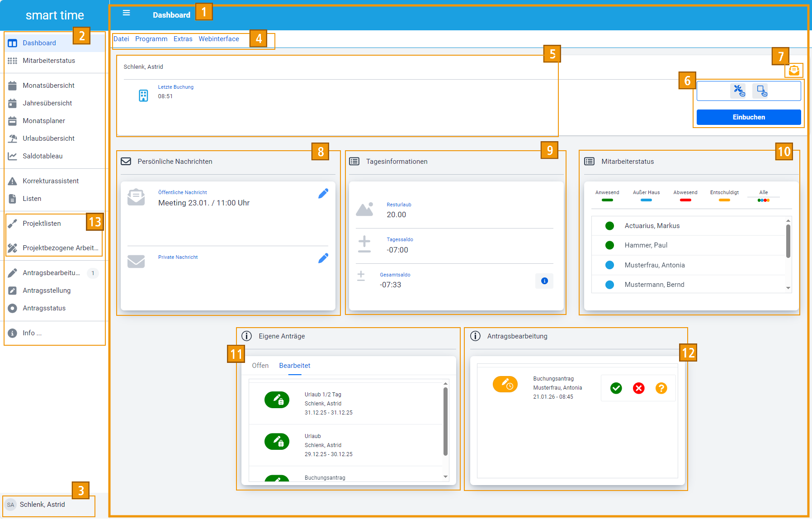The image size is (812, 524).
Task: Approve Buchungsantrag with green checkmark
Action: 616,388
